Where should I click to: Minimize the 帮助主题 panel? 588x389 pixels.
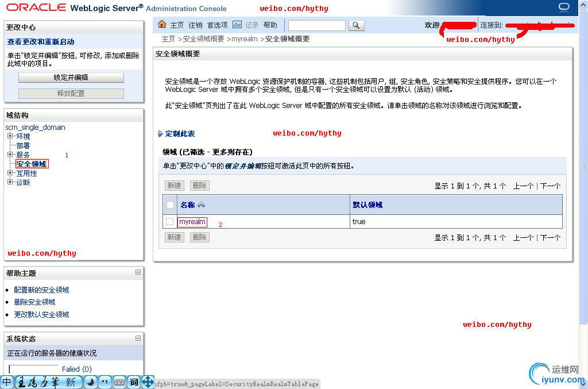point(138,272)
